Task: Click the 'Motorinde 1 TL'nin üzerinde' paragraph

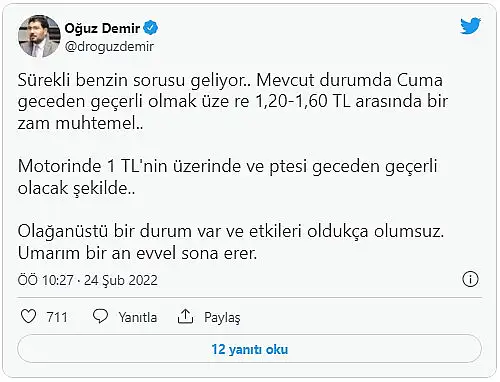Action: coord(227,177)
